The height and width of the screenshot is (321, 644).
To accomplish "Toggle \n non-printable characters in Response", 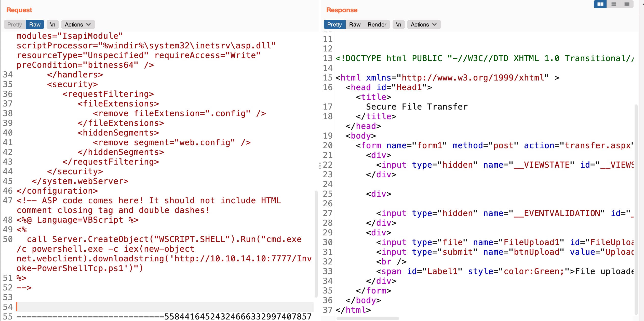I will [398, 24].
